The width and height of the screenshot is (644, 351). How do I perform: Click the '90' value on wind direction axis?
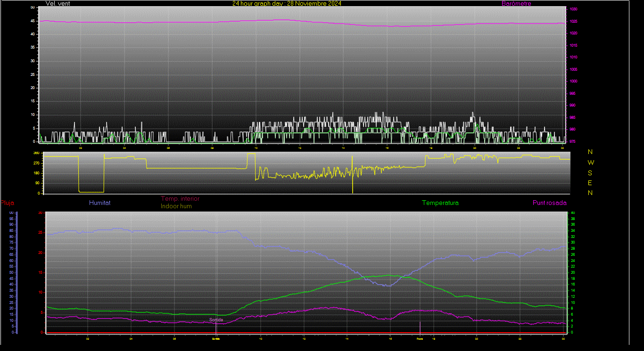coord(37,183)
